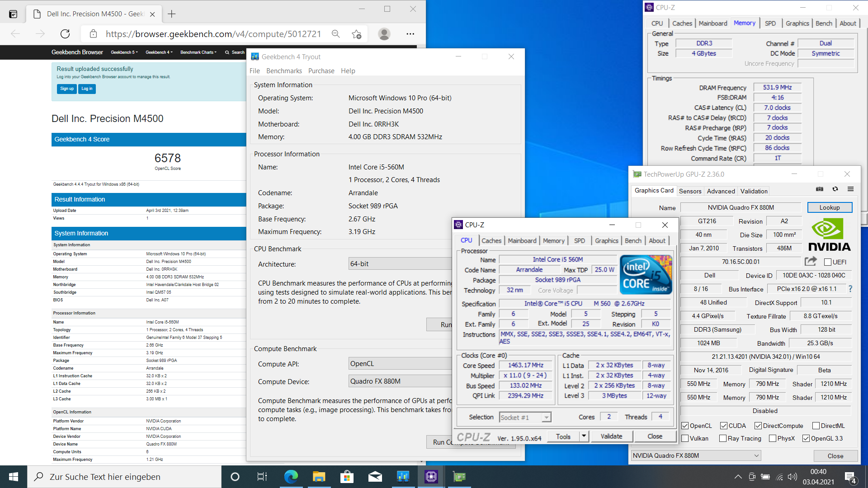Open the Architecture 64-bit dropdown
This screenshot has width=868, height=488.
(401, 264)
